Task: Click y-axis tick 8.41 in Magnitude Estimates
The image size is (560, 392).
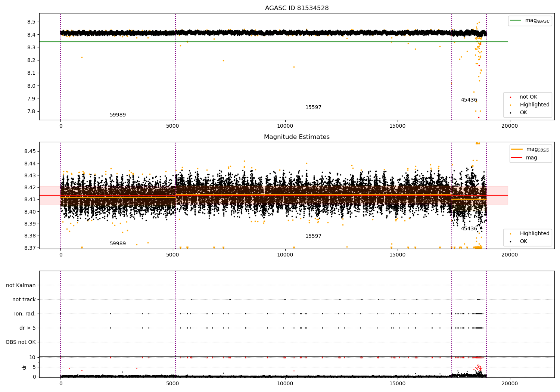Action: pyautogui.click(x=30, y=200)
